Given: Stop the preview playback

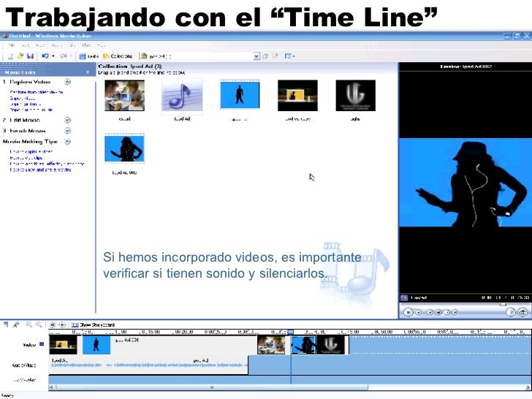Looking at the screenshot, I should (x=419, y=313).
